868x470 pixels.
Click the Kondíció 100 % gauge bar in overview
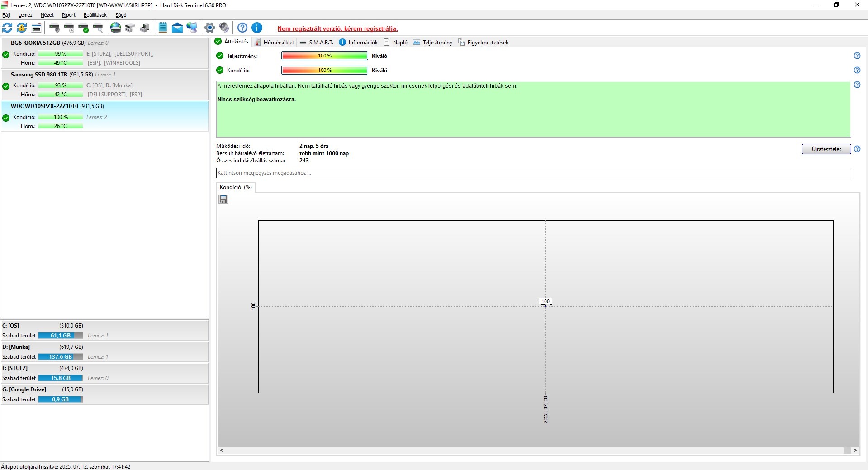(x=325, y=71)
